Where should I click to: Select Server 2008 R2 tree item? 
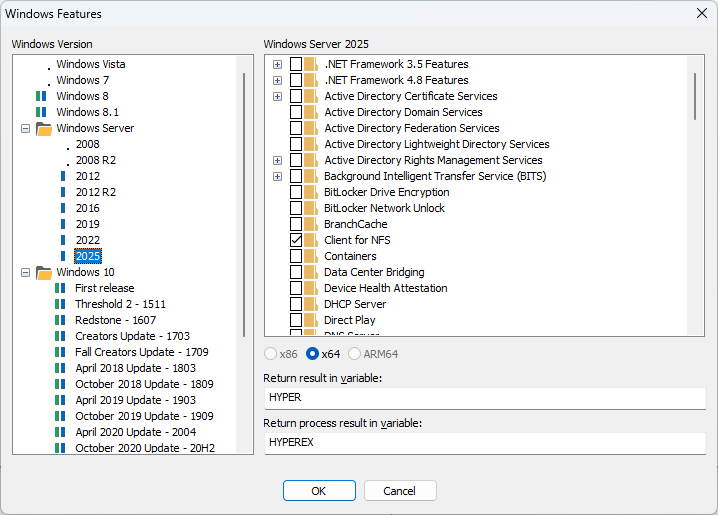point(96,160)
